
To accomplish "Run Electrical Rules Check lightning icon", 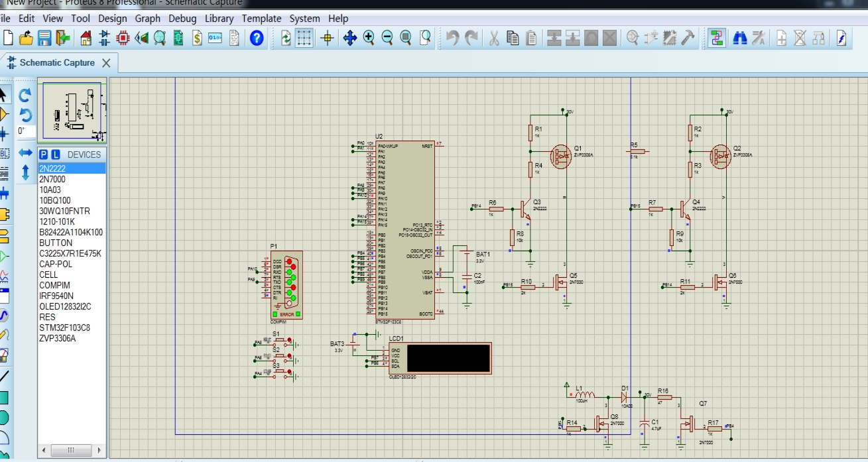I will [841, 38].
